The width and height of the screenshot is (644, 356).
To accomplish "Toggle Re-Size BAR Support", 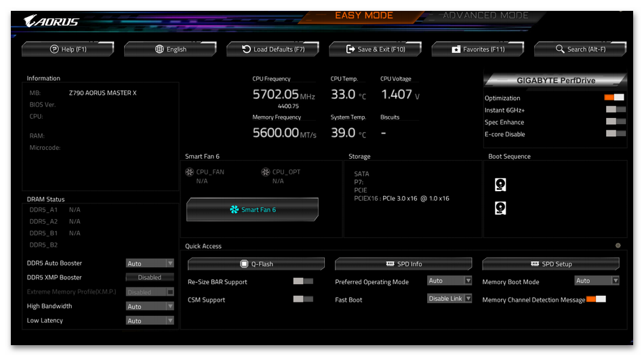I will pos(303,281).
